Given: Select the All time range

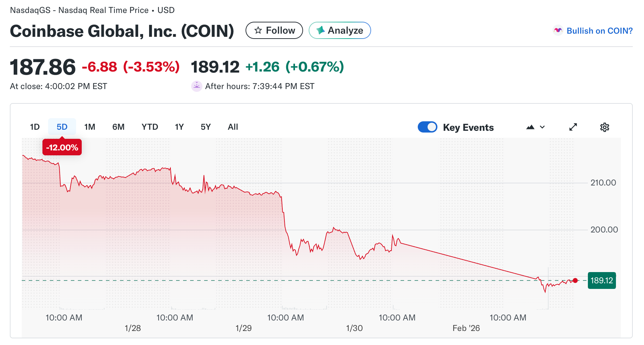Looking at the screenshot, I should point(233,127).
